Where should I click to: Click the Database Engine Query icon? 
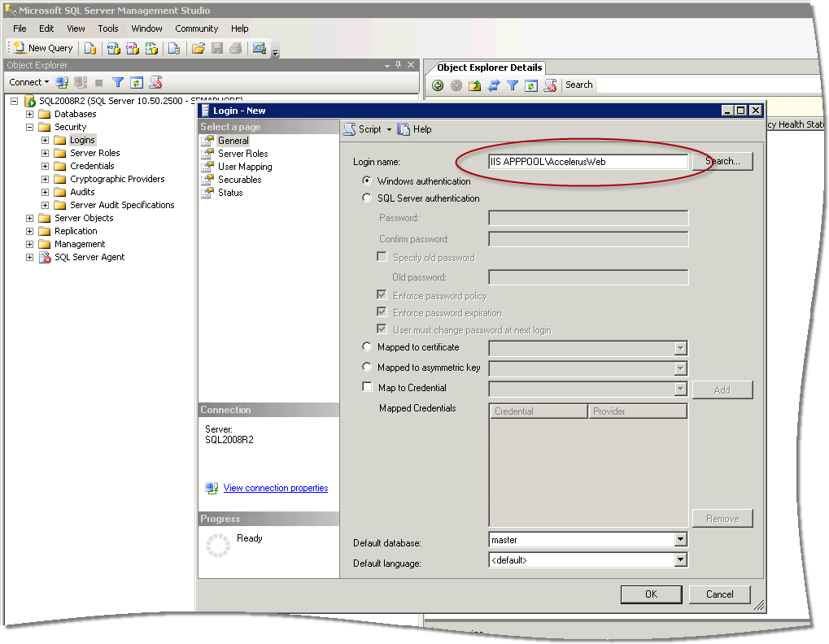(90, 49)
